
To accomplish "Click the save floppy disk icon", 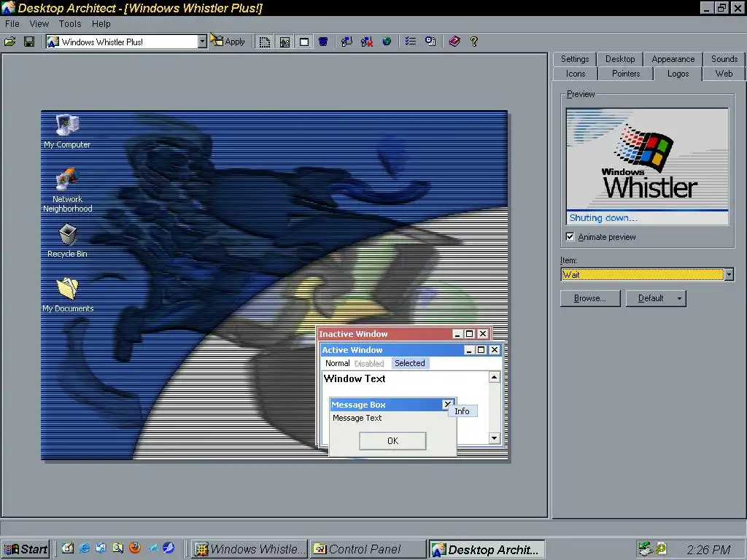I will (x=29, y=42).
